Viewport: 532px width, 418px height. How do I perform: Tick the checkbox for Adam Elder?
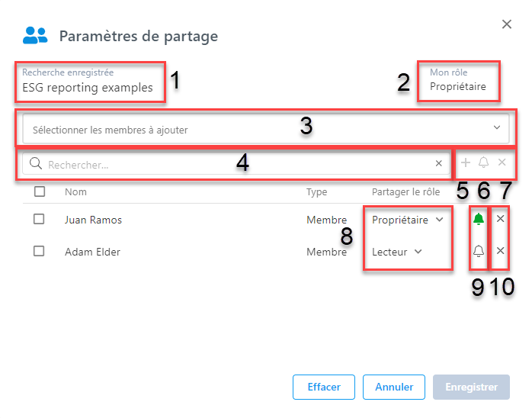pyautogui.click(x=39, y=251)
